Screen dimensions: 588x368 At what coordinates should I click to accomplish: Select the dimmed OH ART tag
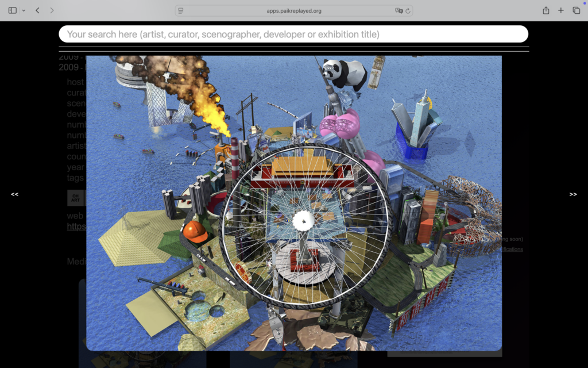click(x=75, y=198)
